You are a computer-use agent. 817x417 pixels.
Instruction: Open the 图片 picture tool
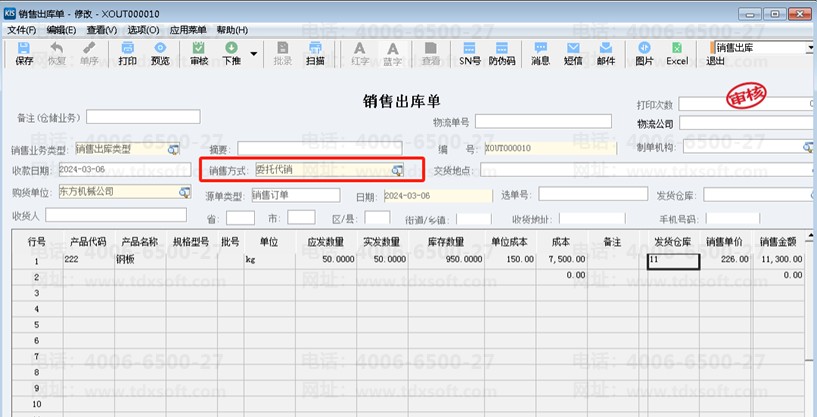pyautogui.click(x=645, y=54)
